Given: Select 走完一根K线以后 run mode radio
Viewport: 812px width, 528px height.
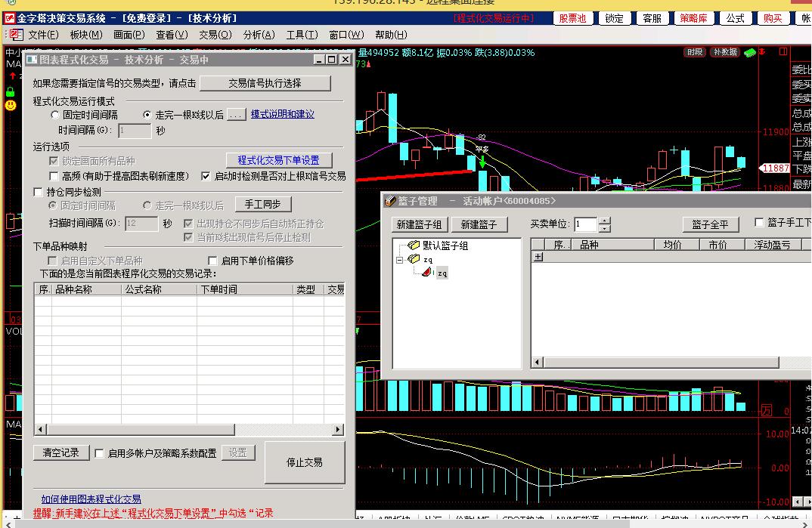Looking at the screenshot, I should (147, 115).
